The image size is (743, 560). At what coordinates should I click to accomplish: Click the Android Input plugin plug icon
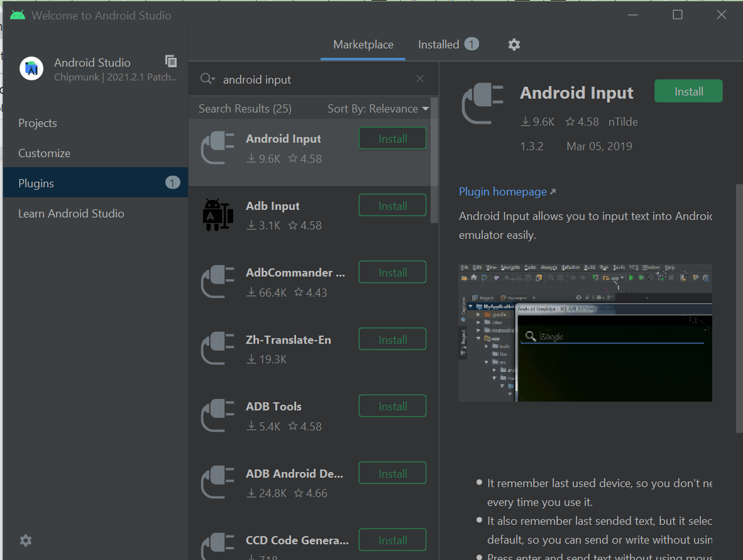point(217,147)
